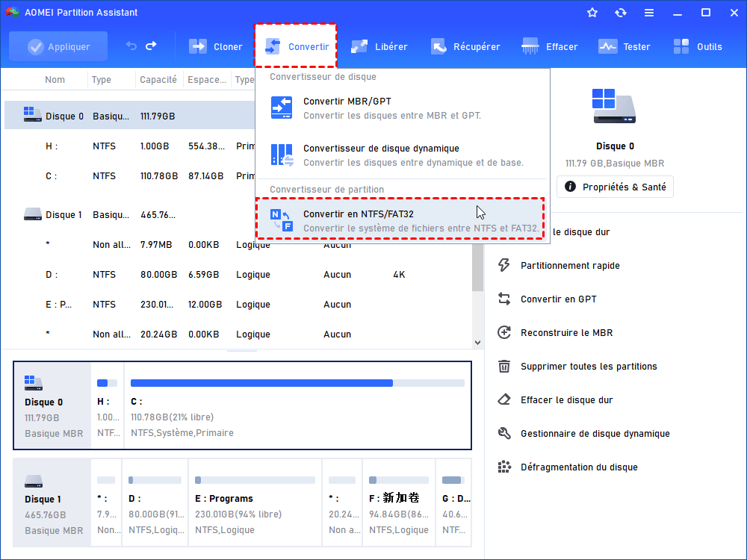The width and height of the screenshot is (747, 560).
Task: Open the Récupérer toolbar item
Action: [x=465, y=46]
